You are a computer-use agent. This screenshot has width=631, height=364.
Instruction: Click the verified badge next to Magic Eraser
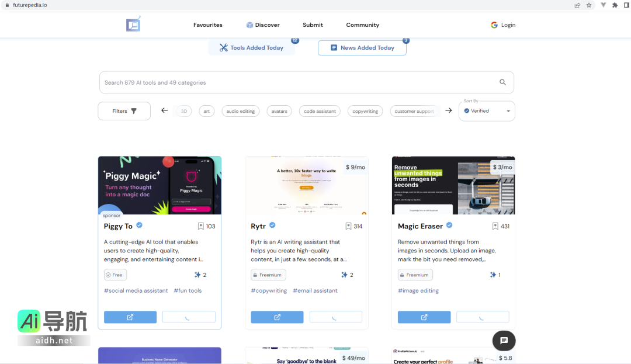[449, 226]
